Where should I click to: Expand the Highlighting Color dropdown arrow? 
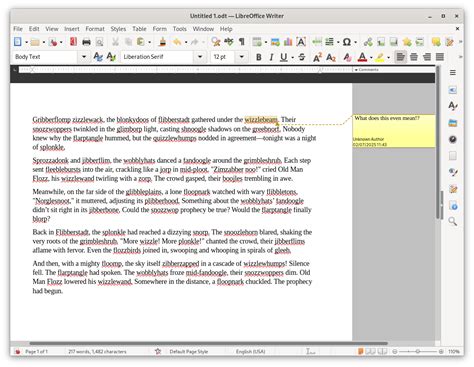389,57
